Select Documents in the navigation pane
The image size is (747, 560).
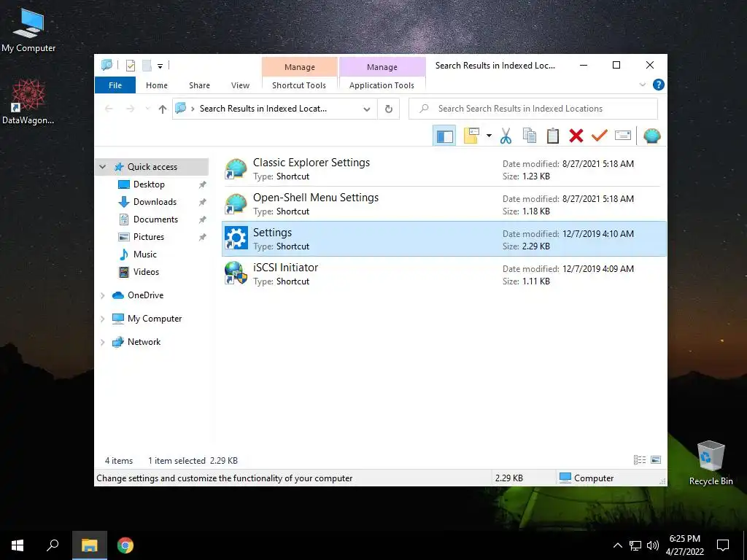click(x=155, y=219)
